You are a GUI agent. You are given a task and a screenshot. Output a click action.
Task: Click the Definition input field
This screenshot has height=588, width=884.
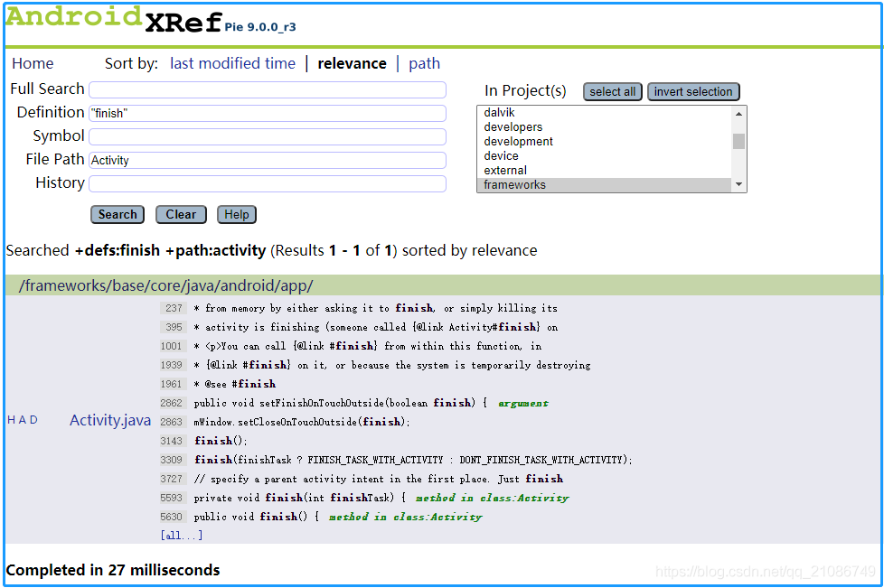point(268,113)
